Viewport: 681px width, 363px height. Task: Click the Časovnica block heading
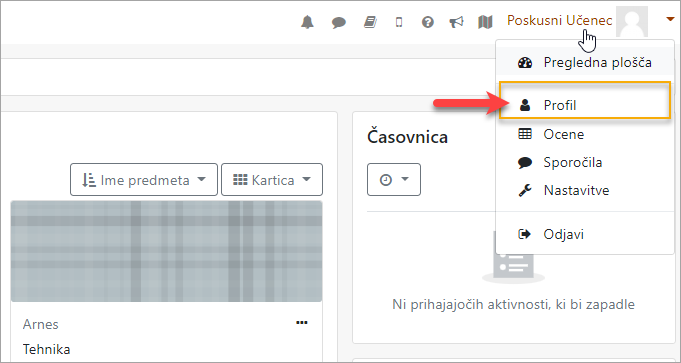[x=407, y=137]
